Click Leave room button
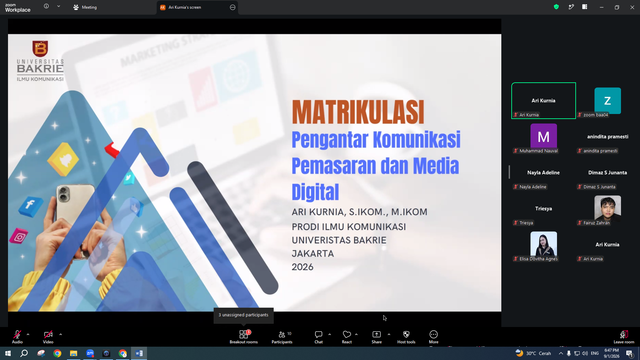Screen dimensions: 640x360 624,337
